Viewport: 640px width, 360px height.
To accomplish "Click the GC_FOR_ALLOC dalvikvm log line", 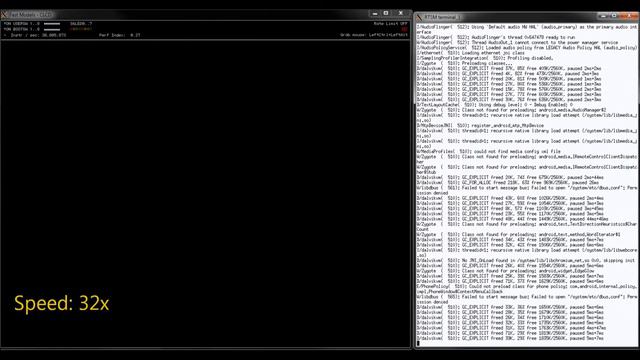I will click(508, 182).
